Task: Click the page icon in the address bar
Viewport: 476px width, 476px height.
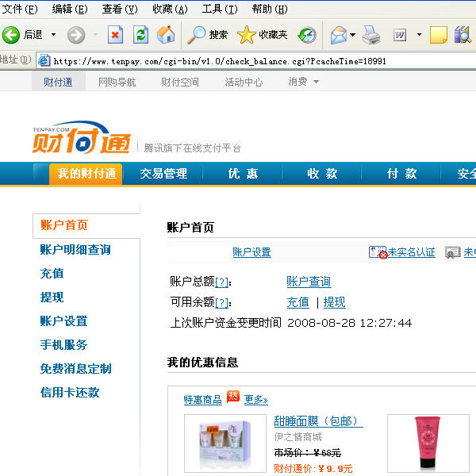Action: (44, 61)
